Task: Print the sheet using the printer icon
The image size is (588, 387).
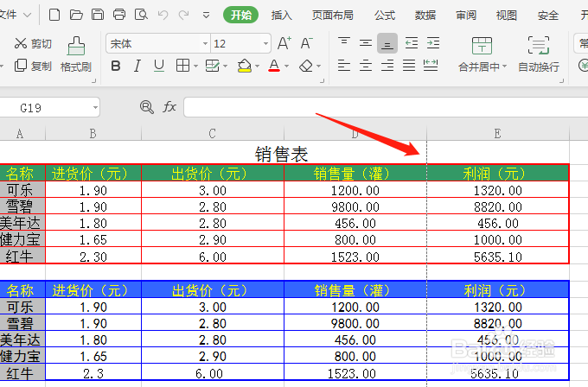Action: point(119,15)
